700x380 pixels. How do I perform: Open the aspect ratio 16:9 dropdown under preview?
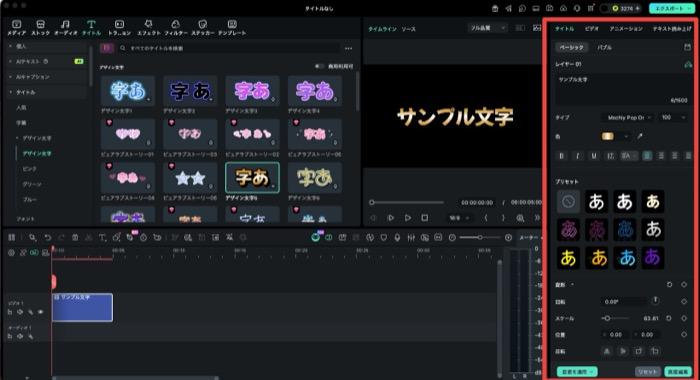click(459, 218)
